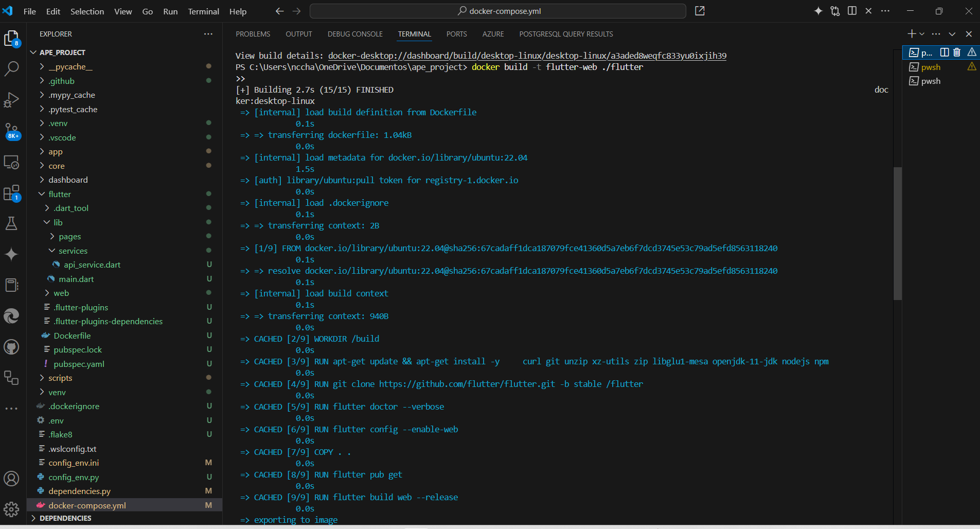Open the Manage gear menu

[x=11, y=509]
